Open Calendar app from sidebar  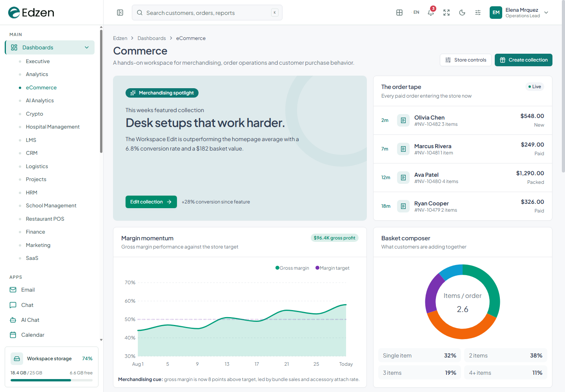click(x=51, y=335)
